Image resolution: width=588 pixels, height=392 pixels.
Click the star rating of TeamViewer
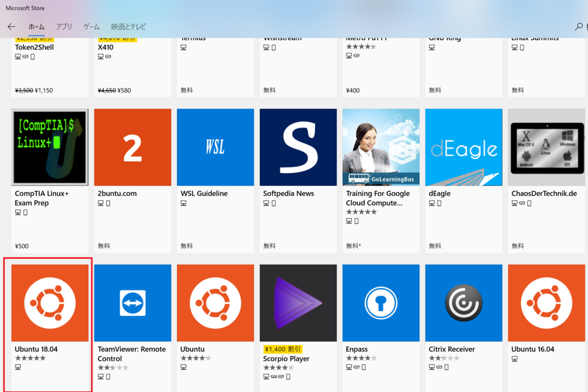pos(113,368)
